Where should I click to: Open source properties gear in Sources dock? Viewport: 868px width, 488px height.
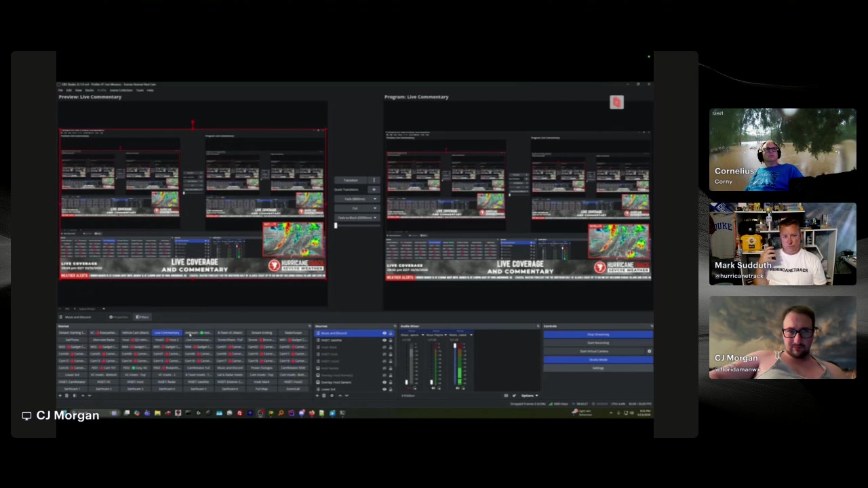(332, 396)
